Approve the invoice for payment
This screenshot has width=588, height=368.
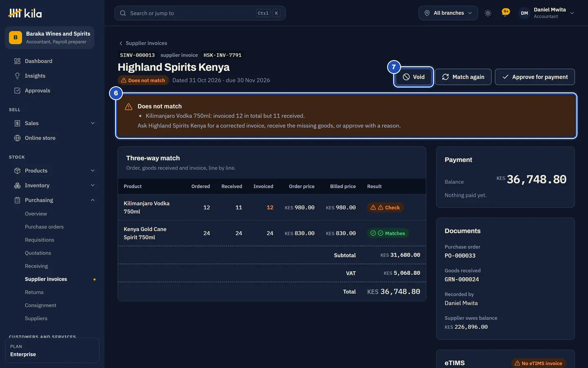coord(535,77)
